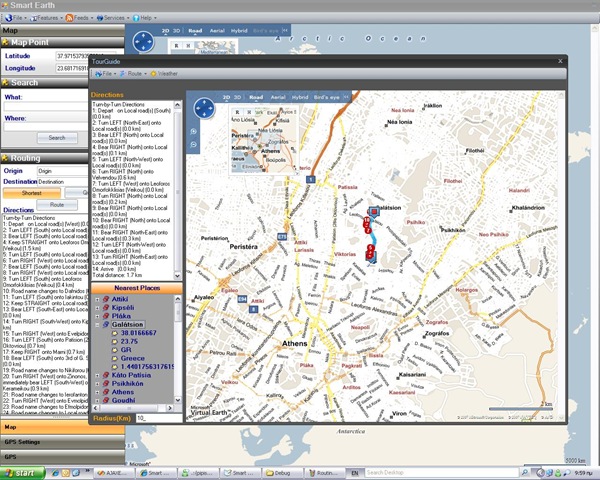Open the Weather item in TourGuide toolbar

(x=164, y=73)
